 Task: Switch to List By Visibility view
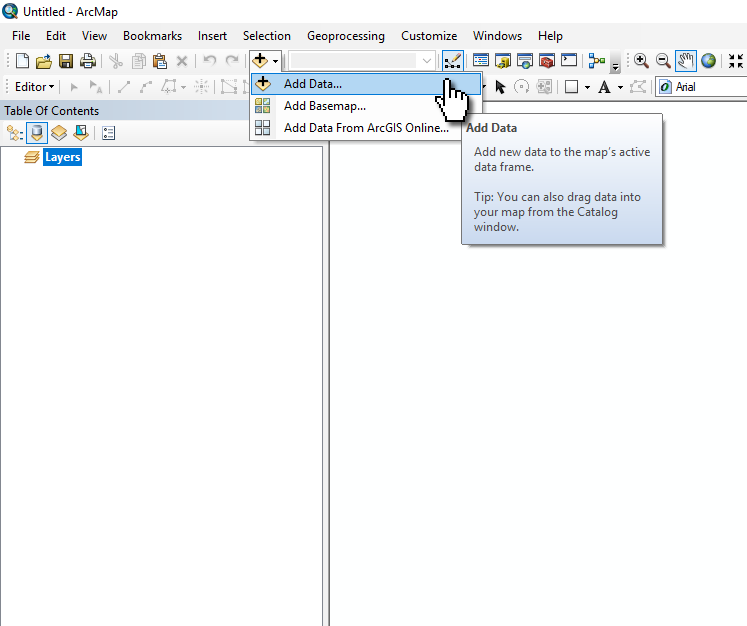(x=59, y=133)
